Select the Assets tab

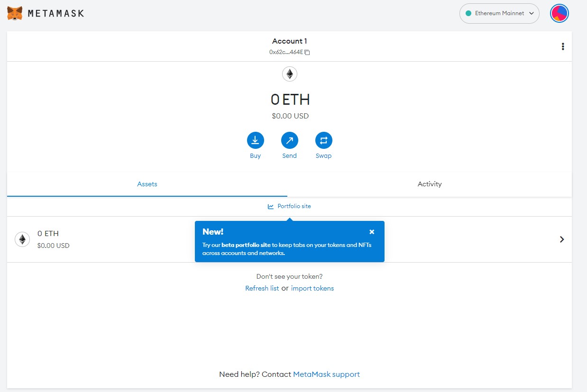[147, 184]
